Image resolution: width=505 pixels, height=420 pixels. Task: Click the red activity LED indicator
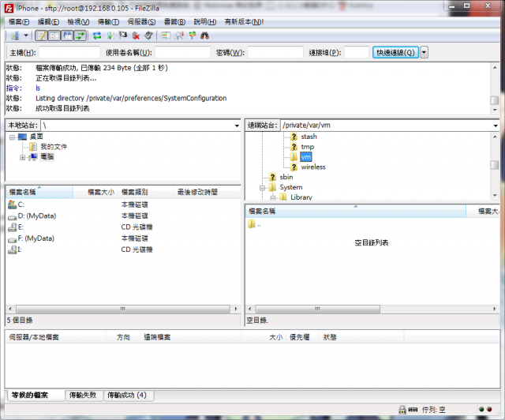tap(489, 410)
